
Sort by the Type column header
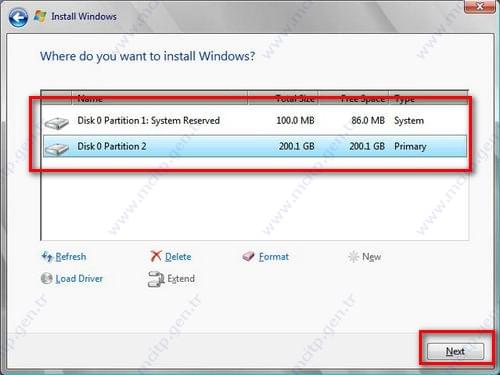coord(429,98)
